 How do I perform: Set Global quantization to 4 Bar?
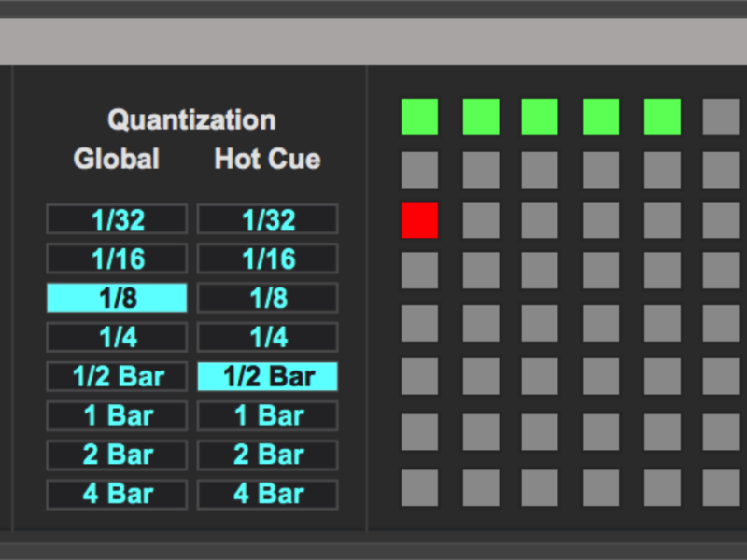coord(117,494)
